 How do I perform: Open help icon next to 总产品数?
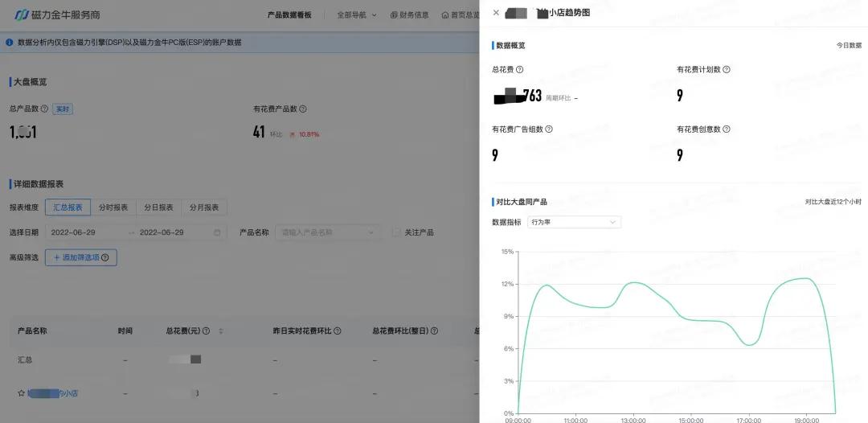(x=44, y=109)
